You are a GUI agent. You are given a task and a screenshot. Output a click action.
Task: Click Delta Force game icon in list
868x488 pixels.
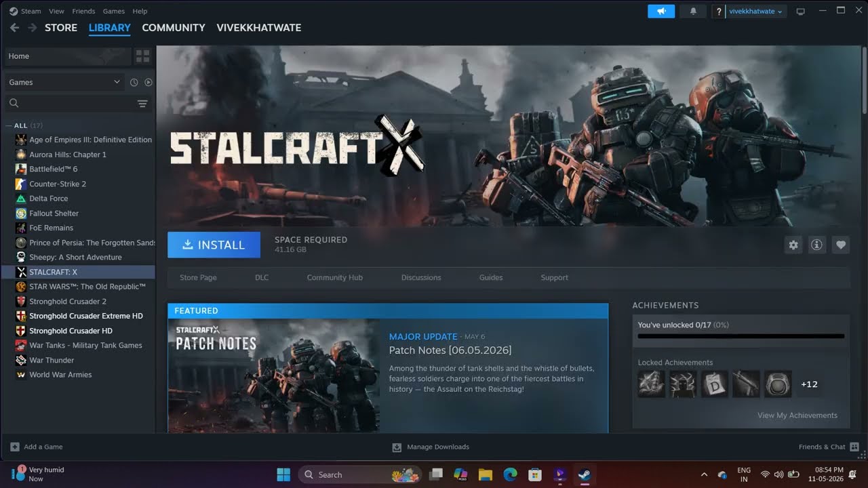21,199
